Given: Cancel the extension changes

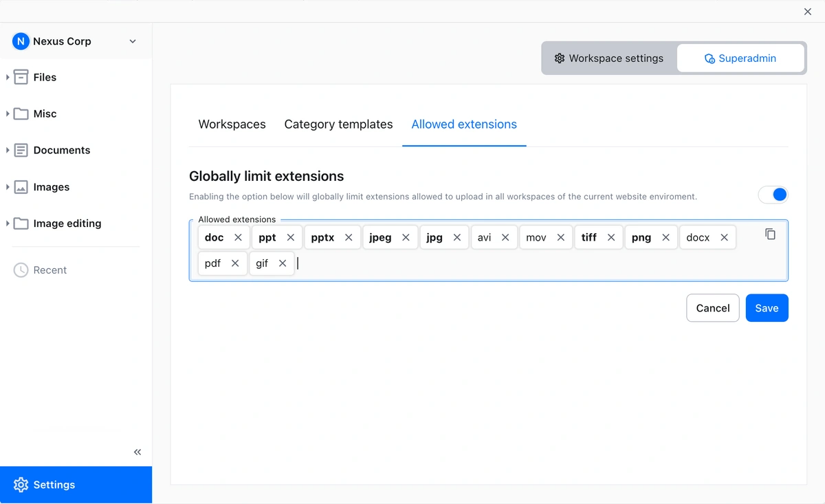Looking at the screenshot, I should pos(712,308).
